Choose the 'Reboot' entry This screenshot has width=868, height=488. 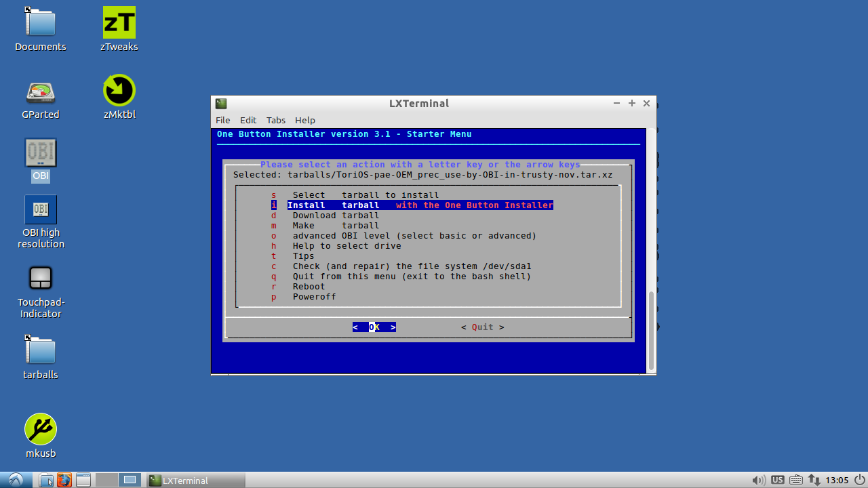[x=298, y=287]
